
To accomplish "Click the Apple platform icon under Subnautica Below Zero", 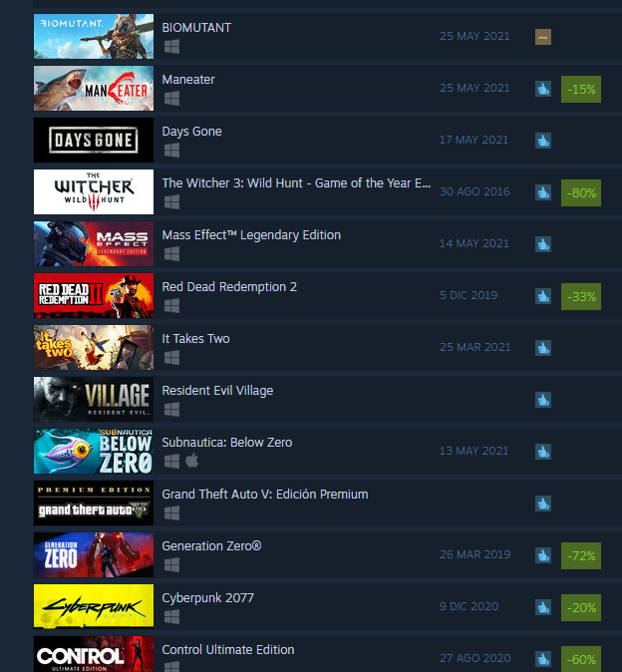I will 192,462.
